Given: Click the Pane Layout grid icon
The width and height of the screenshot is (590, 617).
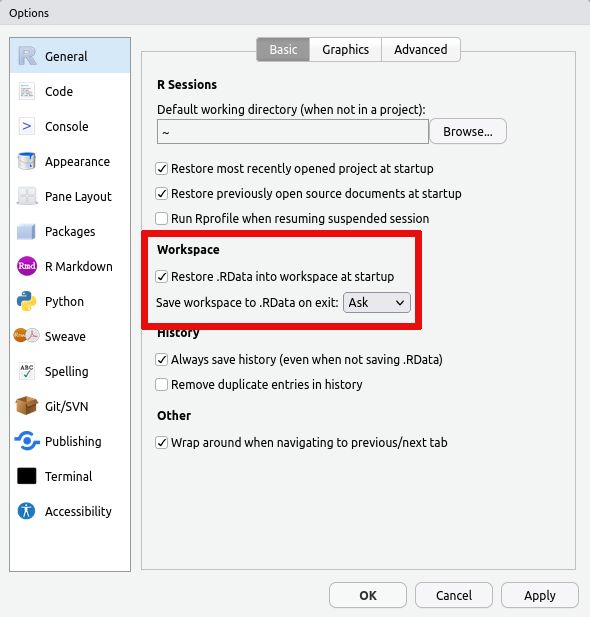Looking at the screenshot, I should pos(27,196).
